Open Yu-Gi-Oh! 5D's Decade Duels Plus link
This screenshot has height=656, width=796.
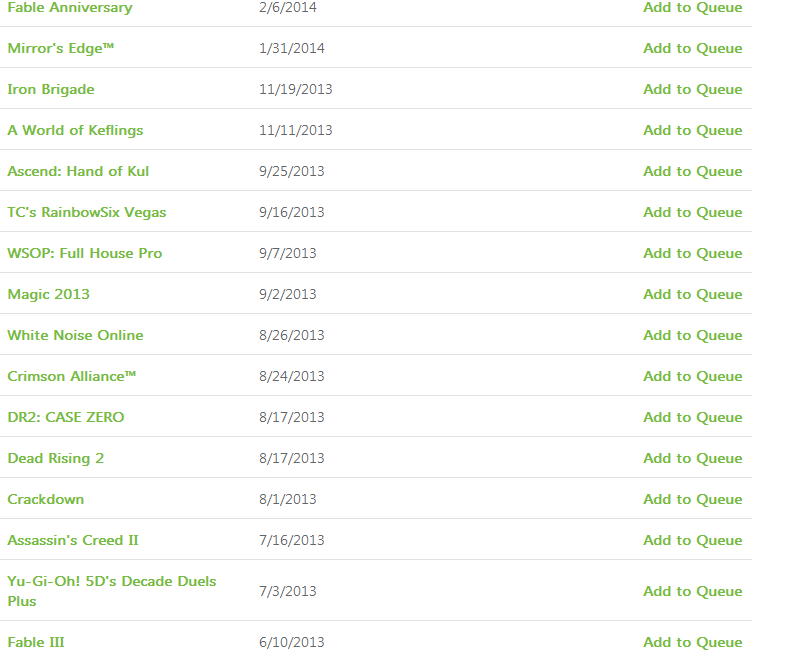pyautogui.click(x=112, y=591)
